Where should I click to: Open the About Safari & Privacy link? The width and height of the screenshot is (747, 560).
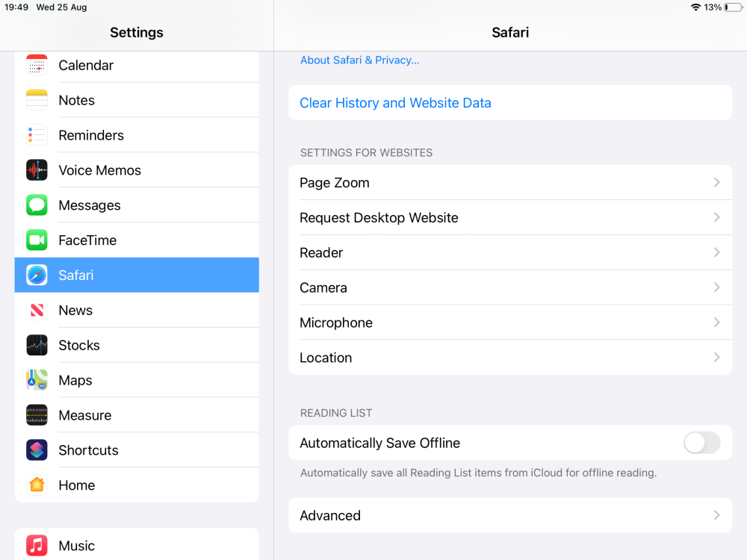point(359,60)
